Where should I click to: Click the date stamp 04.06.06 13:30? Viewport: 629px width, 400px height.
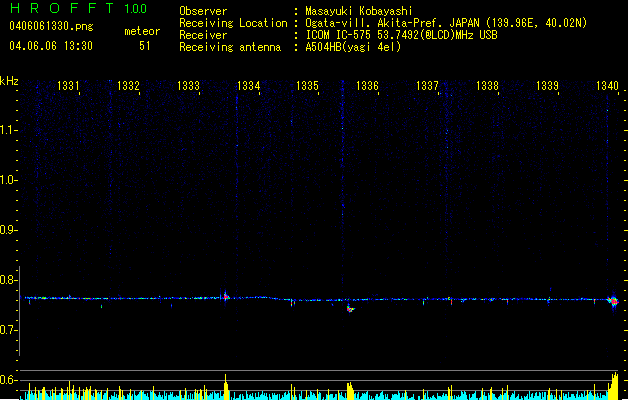click(51, 46)
